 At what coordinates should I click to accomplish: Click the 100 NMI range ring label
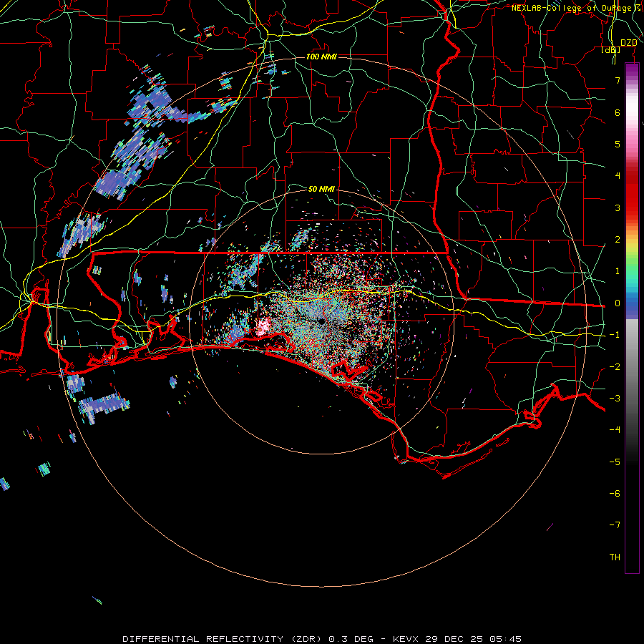pos(321,57)
